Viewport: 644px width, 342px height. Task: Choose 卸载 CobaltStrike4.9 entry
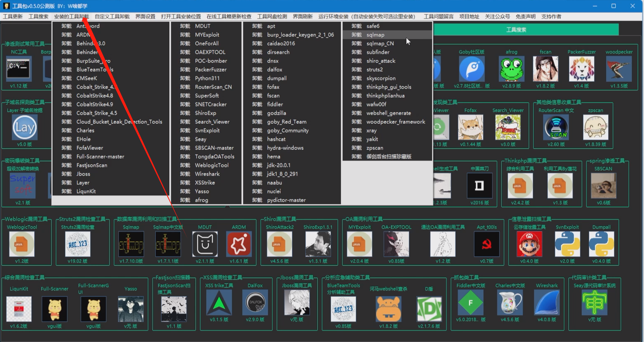111,104
